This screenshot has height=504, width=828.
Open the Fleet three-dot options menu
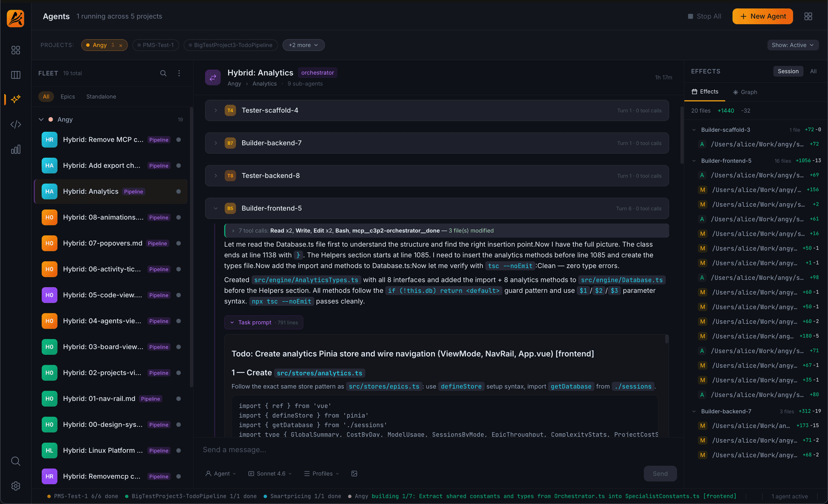pyautogui.click(x=179, y=73)
